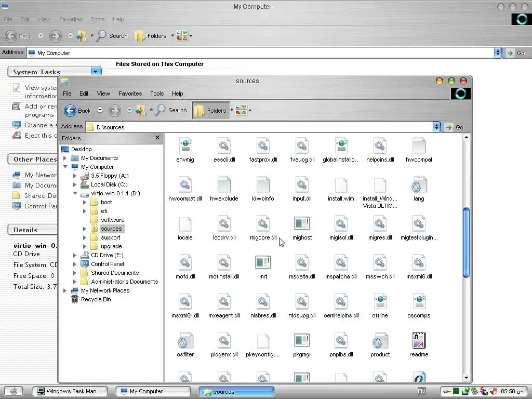Select the pkgmgr application icon
532x399 pixels.
(302, 341)
